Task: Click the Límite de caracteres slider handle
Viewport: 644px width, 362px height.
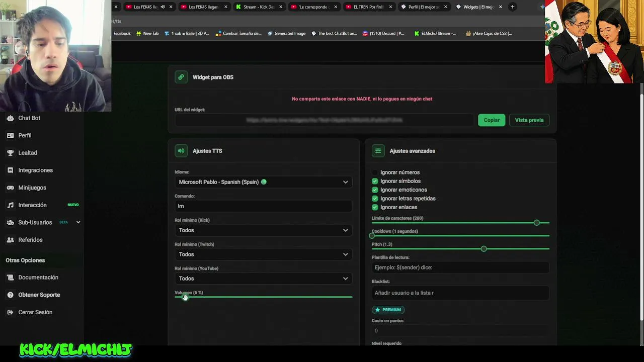Action: (537, 223)
